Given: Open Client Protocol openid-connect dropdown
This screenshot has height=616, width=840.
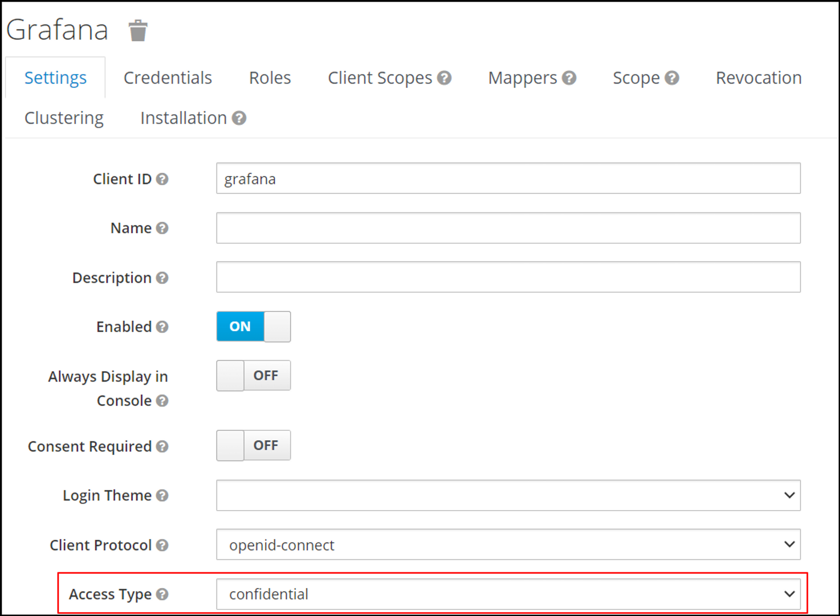Looking at the screenshot, I should click(508, 545).
